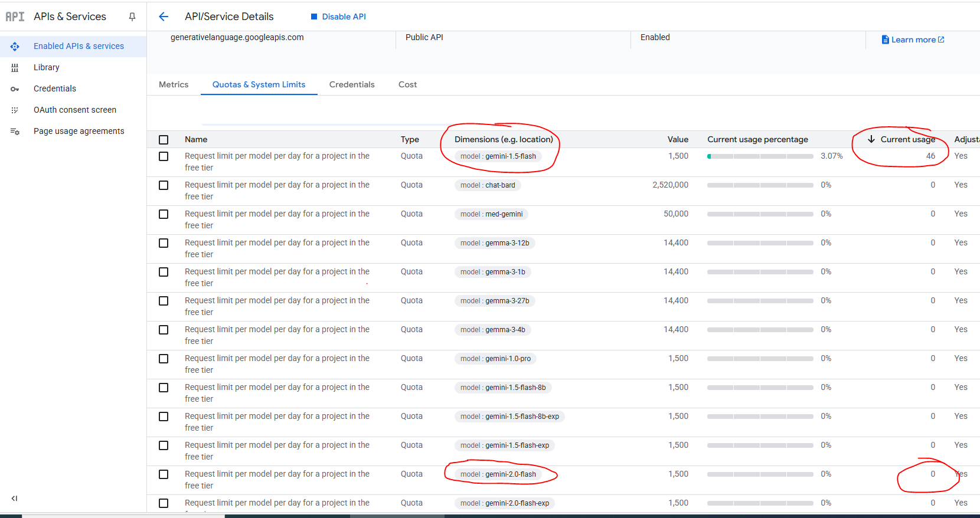The width and height of the screenshot is (980, 518).
Task: Open the Learn more link
Action: pyautogui.click(x=913, y=40)
